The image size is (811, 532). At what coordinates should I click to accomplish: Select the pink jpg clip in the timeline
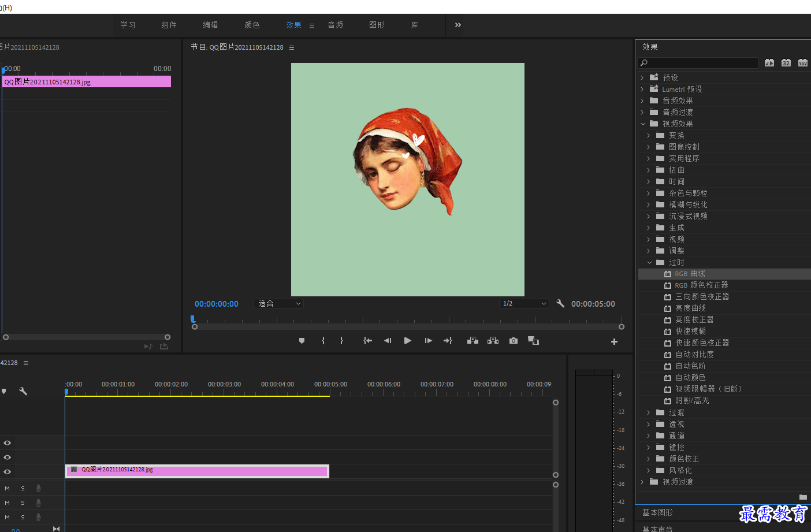click(x=197, y=471)
